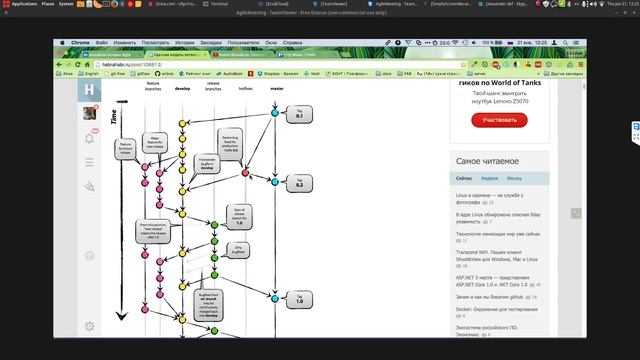Open the hamburger menu in page sidebar
The image size is (640, 360).
click(89, 162)
